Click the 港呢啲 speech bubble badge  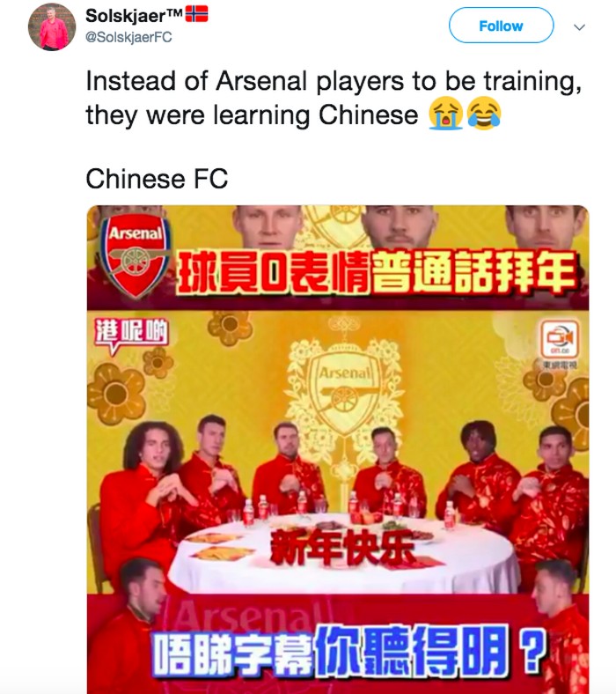click(131, 335)
